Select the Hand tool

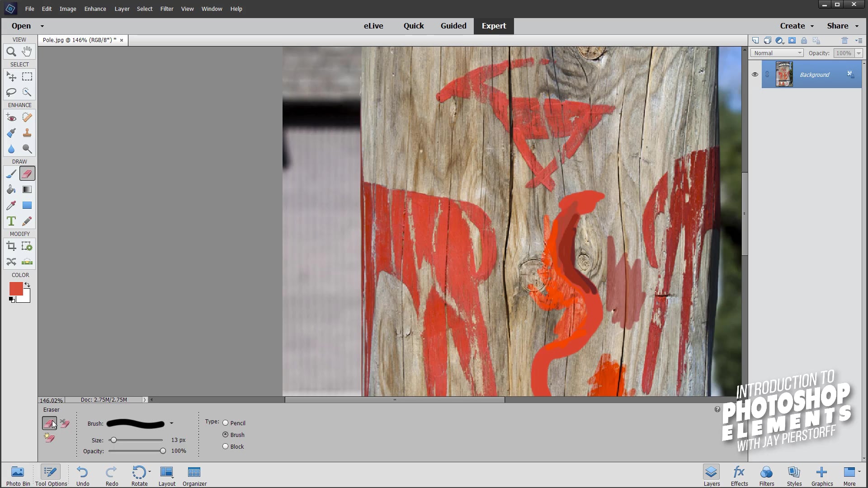click(x=27, y=52)
